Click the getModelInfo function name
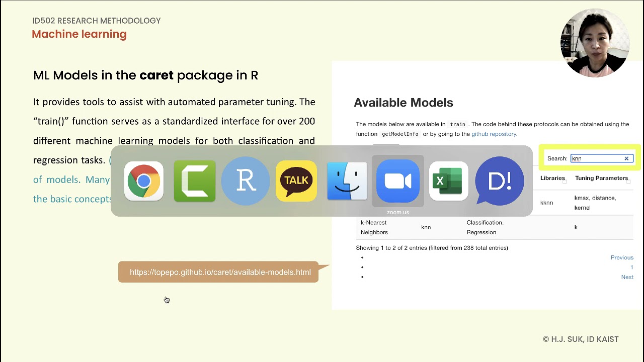The width and height of the screenshot is (644, 362). tap(400, 134)
